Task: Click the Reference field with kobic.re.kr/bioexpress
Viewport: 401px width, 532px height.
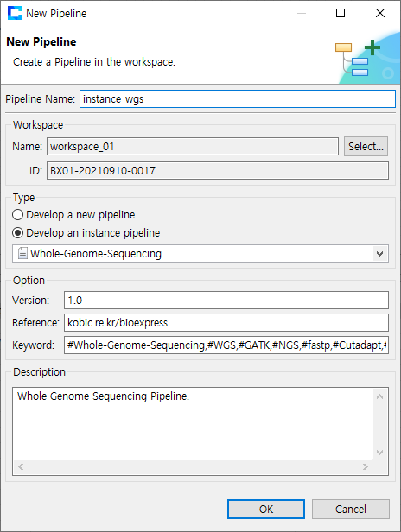Action: (x=226, y=323)
